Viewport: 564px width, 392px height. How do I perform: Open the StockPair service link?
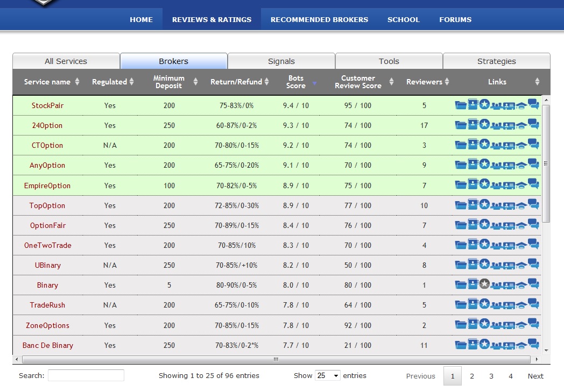pos(47,105)
